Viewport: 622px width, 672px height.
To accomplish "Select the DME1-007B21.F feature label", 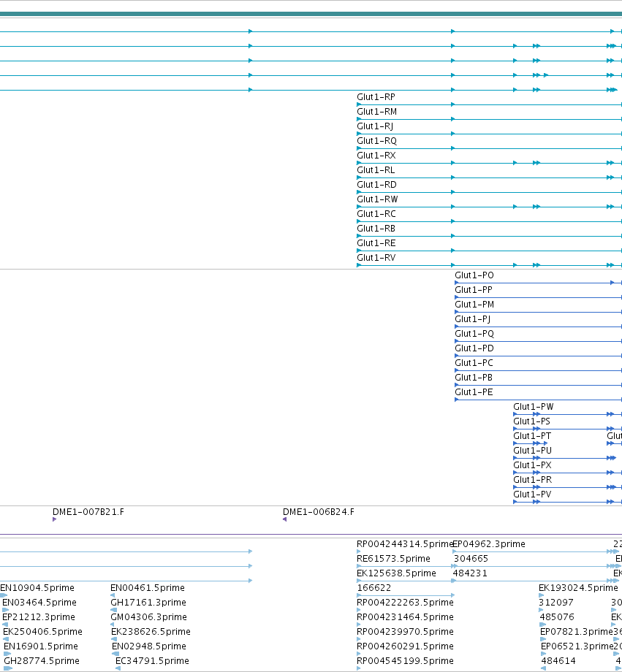I will [88, 512].
